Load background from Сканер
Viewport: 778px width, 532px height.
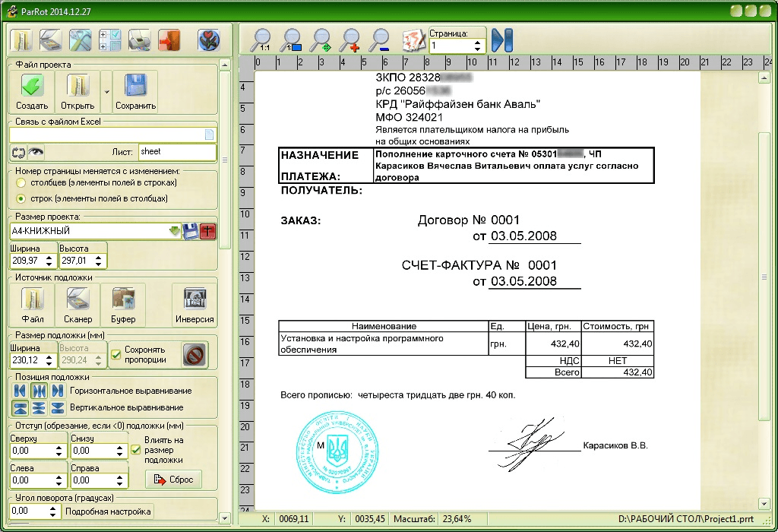[x=78, y=305]
